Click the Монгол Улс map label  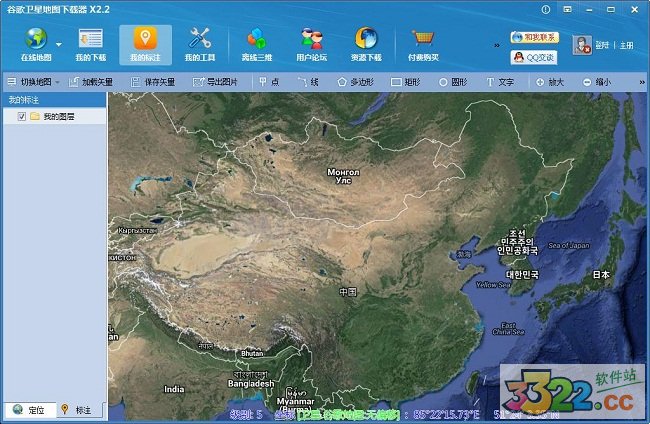343,176
